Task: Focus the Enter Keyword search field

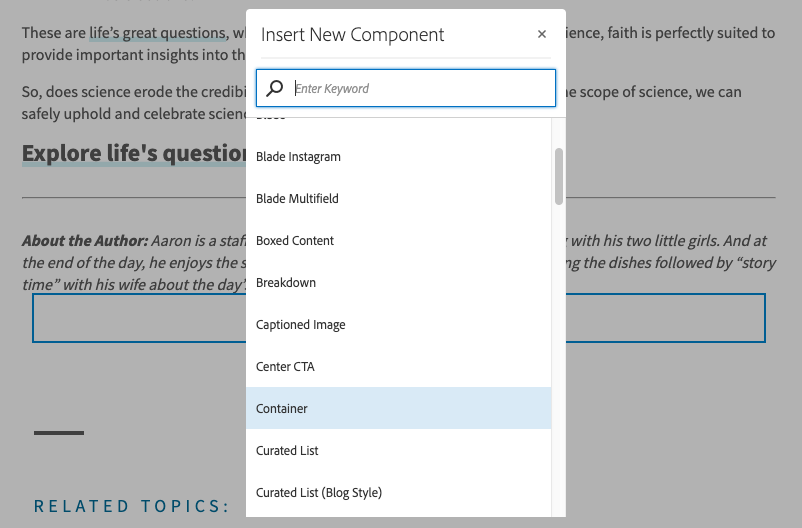Action: pos(420,88)
